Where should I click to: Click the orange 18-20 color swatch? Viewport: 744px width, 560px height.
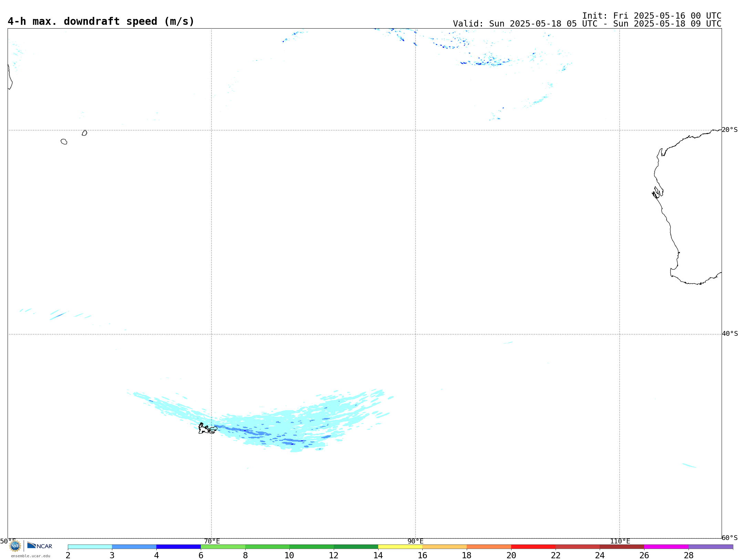(489, 547)
